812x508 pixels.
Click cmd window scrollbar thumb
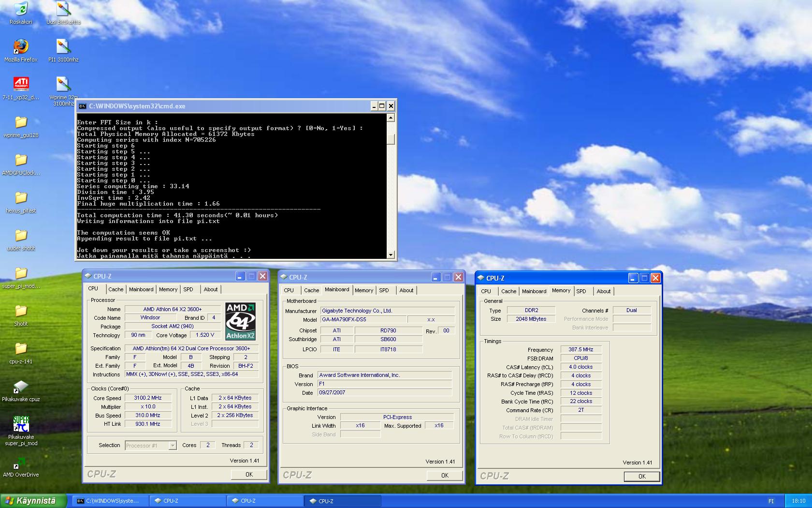point(391,139)
